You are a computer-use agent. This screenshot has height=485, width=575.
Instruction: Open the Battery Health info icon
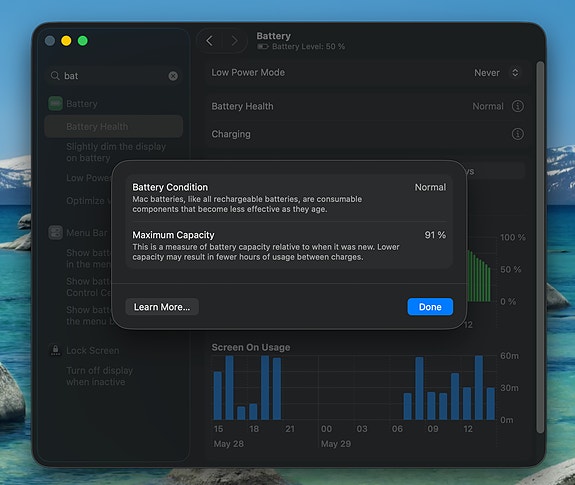coord(517,106)
